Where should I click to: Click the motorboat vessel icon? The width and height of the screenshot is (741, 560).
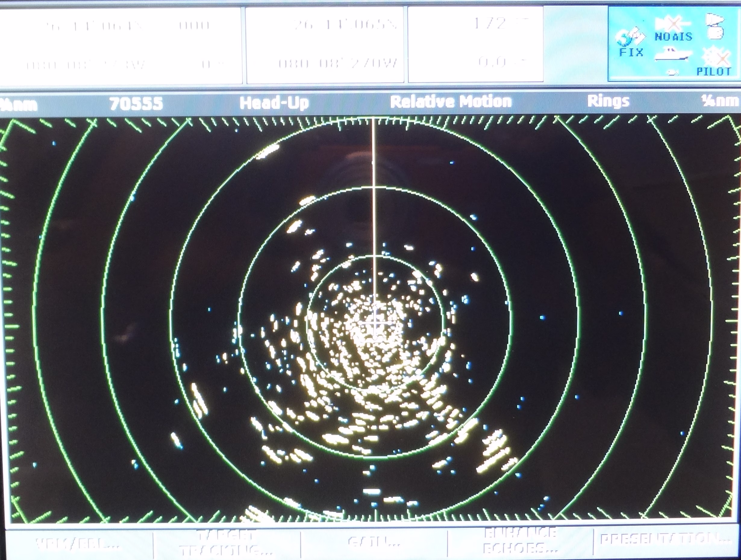pyautogui.click(x=673, y=55)
